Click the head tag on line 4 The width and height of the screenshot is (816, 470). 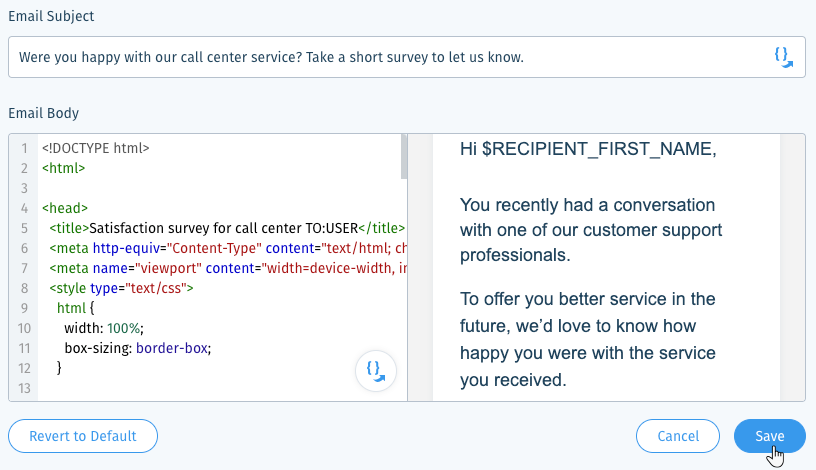65,208
